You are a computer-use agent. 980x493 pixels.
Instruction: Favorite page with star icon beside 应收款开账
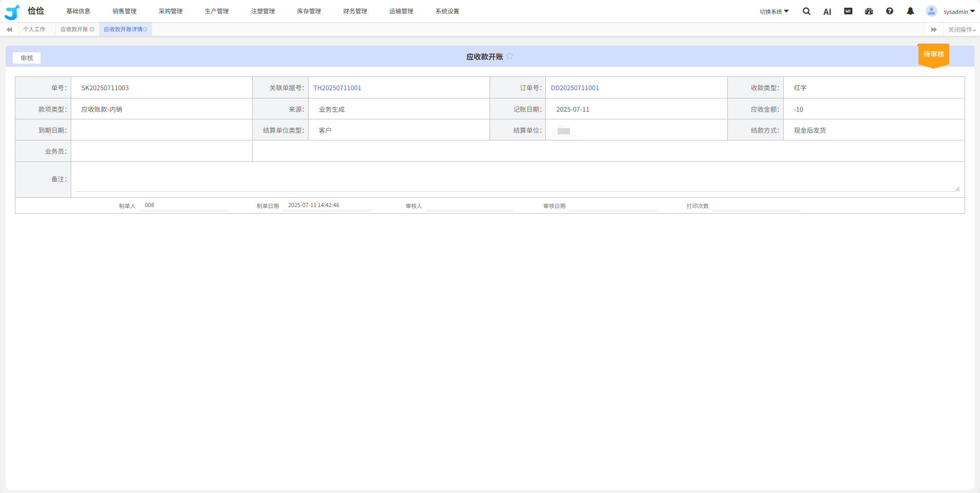point(509,56)
